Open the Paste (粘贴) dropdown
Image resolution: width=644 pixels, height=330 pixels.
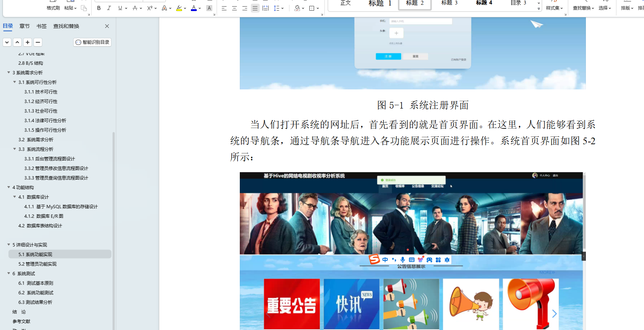pyautogui.click(x=70, y=8)
